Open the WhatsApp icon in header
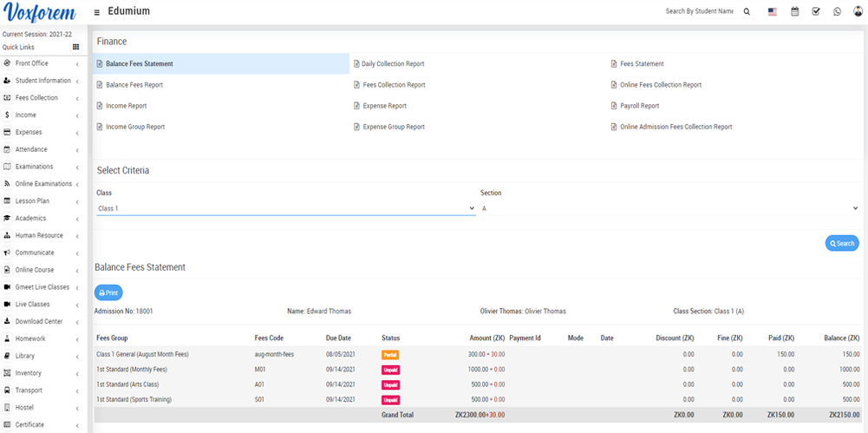Screen dimensions: 868x433 point(838,11)
